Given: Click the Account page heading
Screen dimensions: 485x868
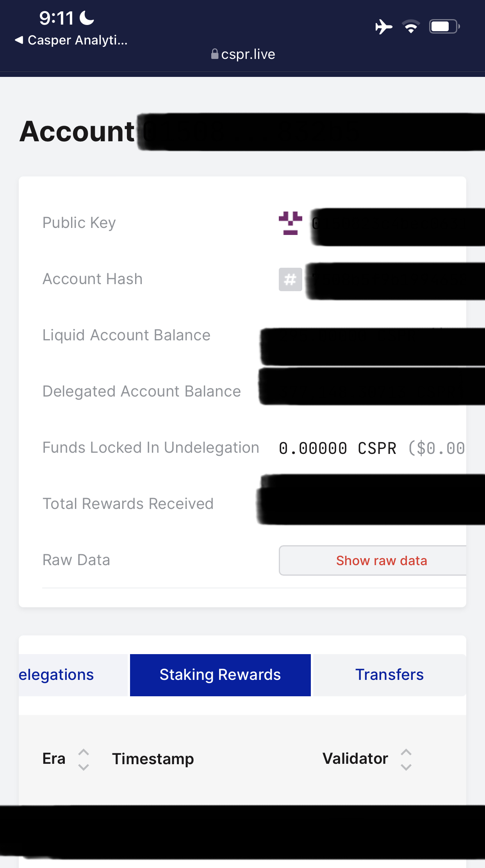Looking at the screenshot, I should coord(77,132).
